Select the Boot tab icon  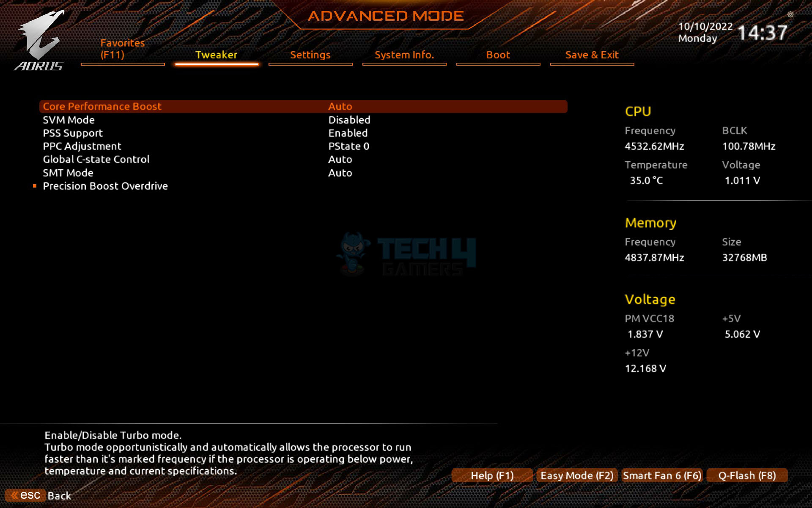point(498,55)
